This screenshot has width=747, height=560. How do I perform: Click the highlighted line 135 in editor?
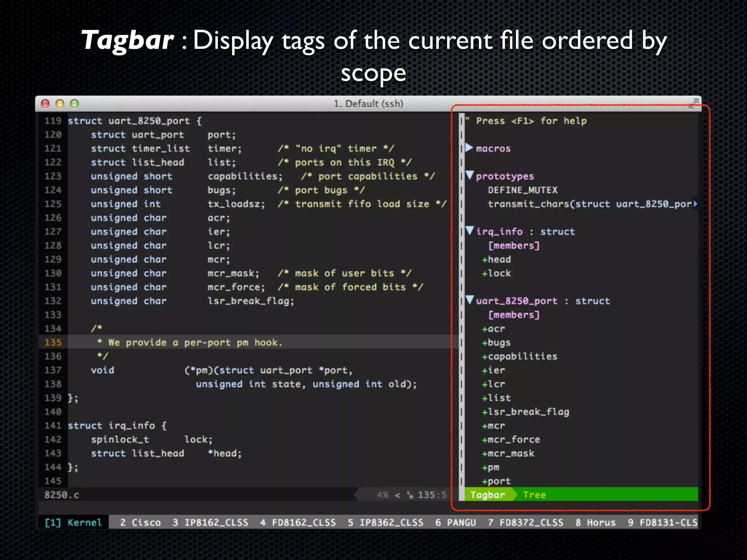tap(190, 342)
